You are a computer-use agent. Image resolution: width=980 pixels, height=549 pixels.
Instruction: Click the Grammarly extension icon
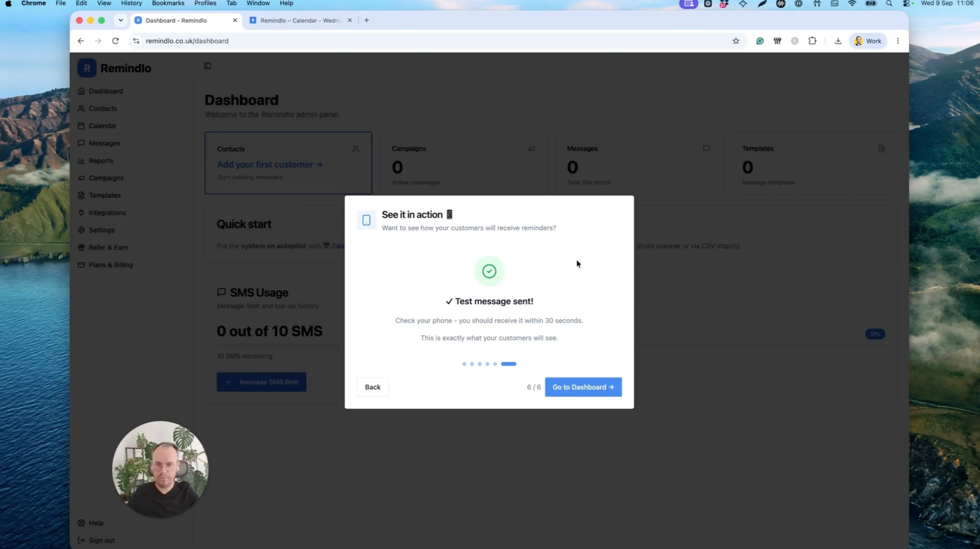[760, 41]
